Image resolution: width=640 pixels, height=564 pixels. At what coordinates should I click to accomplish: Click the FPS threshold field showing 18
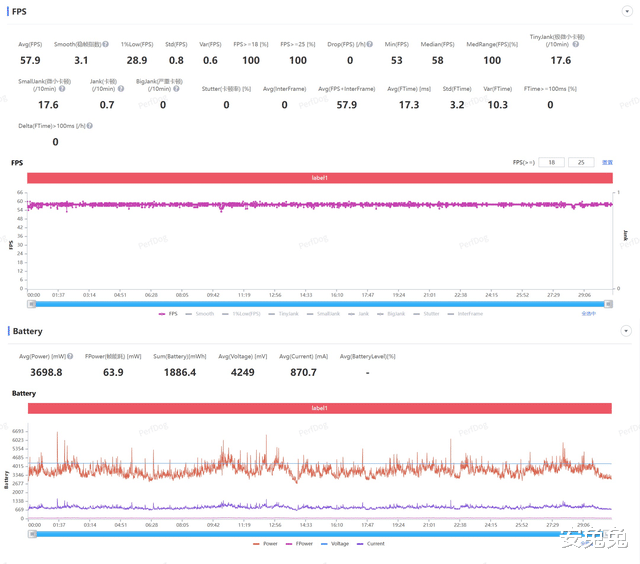pos(551,162)
